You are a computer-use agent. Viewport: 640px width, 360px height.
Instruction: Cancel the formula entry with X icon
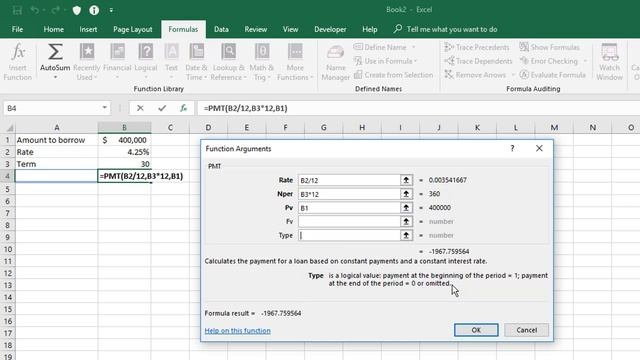point(140,108)
